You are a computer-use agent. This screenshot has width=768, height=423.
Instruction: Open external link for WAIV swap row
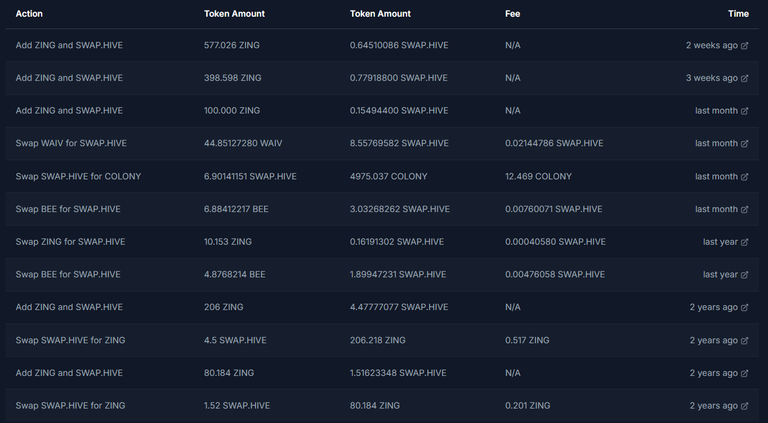744,144
